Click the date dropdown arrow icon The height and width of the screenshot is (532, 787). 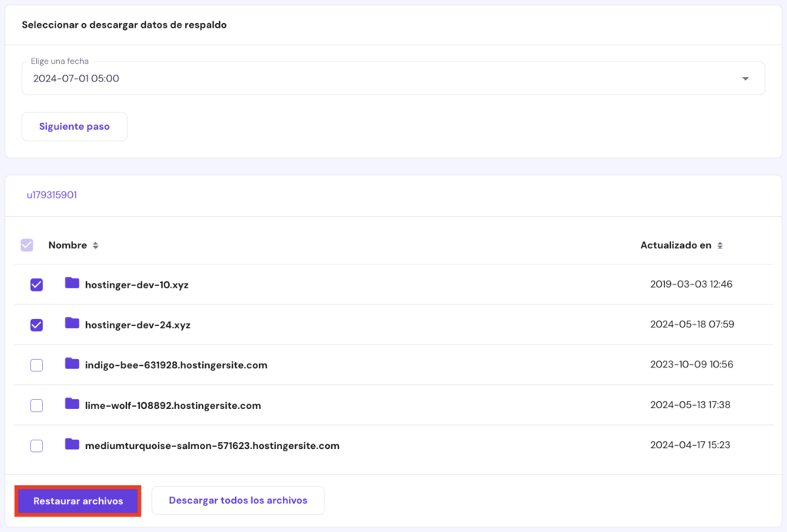pos(744,78)
